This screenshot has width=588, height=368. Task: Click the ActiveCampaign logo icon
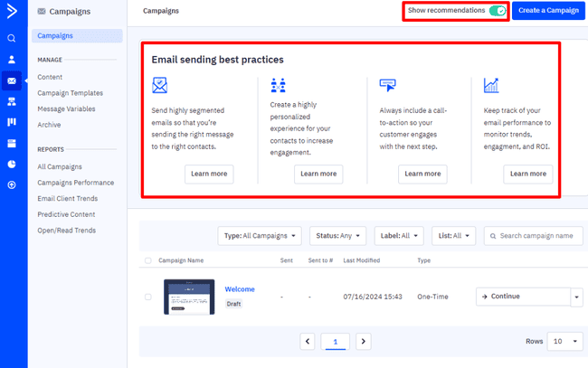[x=12, y=12]
